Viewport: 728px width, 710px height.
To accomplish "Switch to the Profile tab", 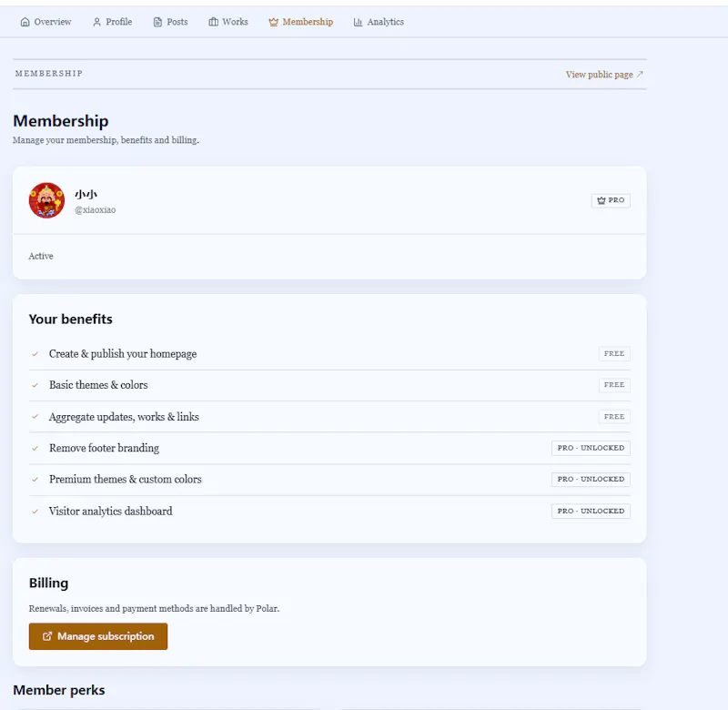I will [112, 22].
